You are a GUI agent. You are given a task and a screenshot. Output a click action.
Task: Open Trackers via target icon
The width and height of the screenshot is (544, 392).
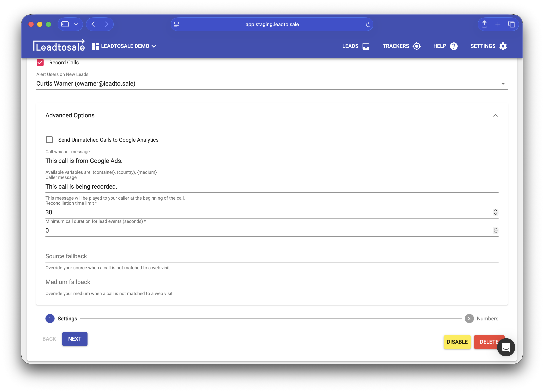417,46
